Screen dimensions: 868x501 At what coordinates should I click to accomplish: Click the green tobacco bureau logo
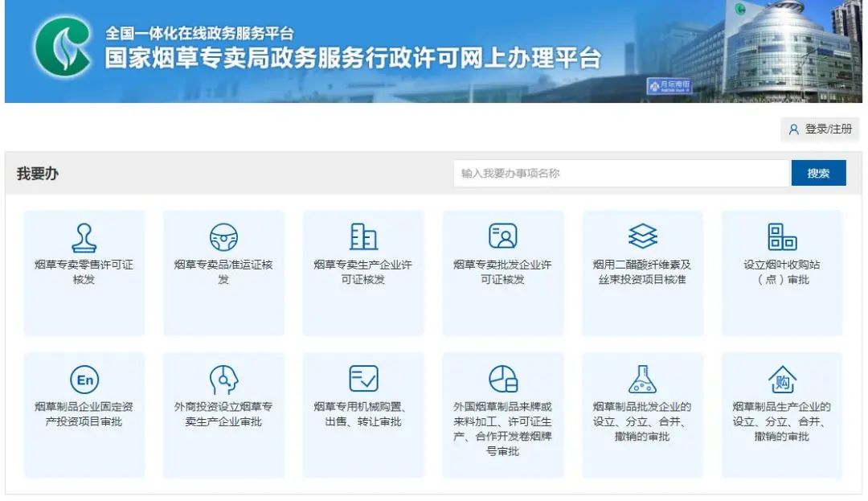coord(63,47)
